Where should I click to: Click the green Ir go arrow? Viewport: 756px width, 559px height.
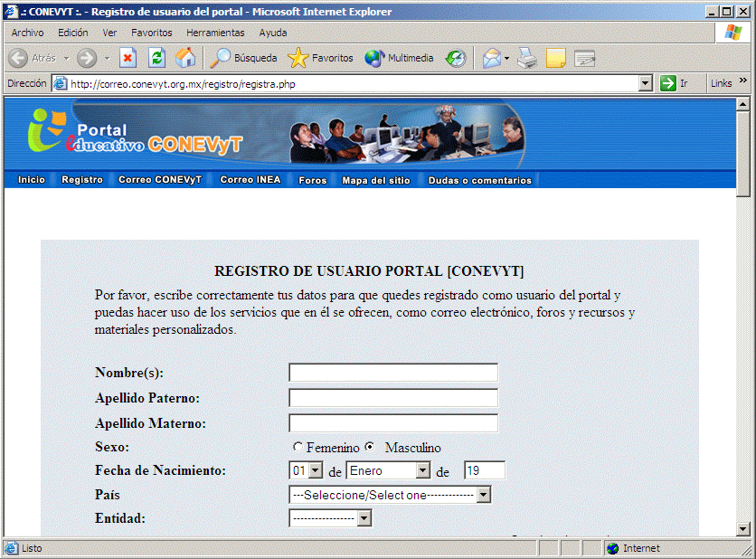click(668, 83)
